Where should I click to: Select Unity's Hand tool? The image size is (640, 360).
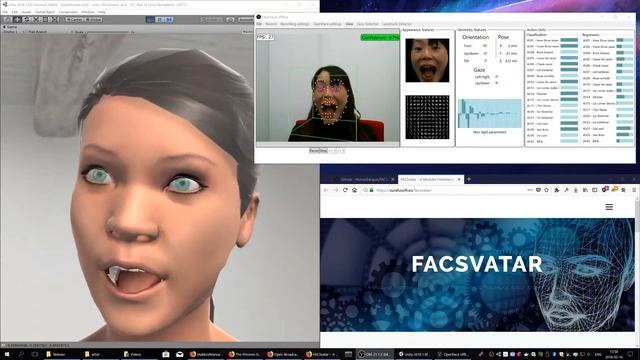[7, 19]
